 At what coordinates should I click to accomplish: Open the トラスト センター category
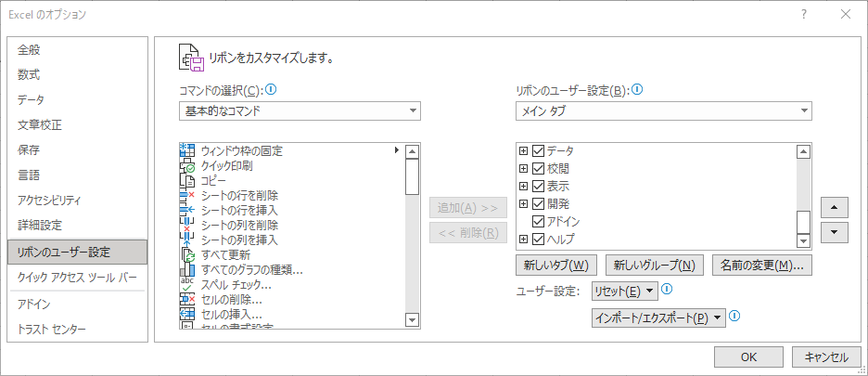pos(78,330)
